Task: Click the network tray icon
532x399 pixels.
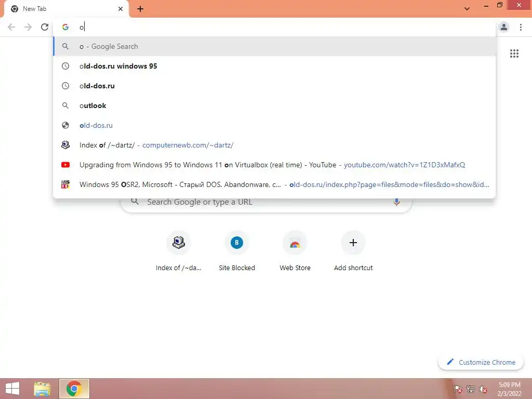Action: [x=471, y=389]
